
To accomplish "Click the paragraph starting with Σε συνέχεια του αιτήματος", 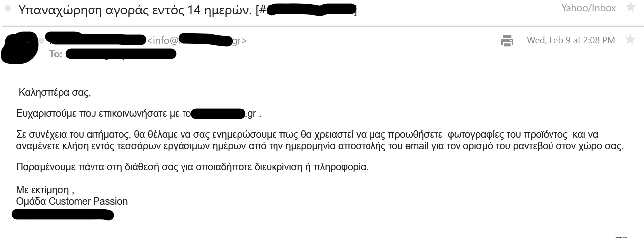I will coord(320,141).
